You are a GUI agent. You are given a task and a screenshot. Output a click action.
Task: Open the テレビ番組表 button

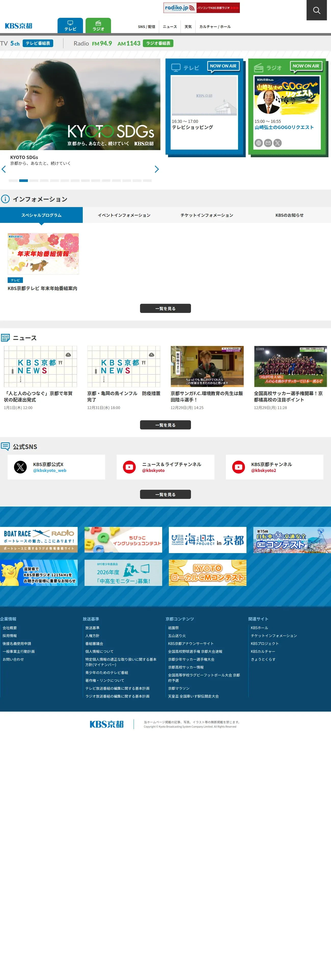click(x=38, y=43)
